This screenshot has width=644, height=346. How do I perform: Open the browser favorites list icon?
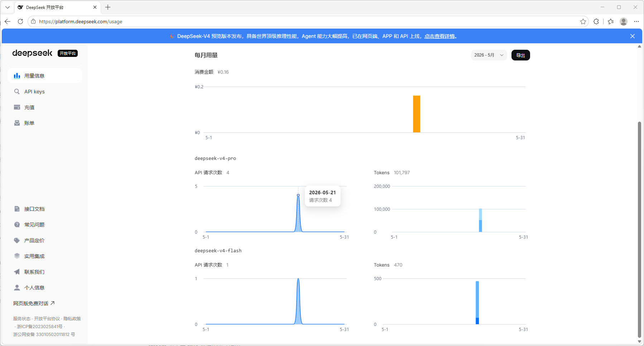tap(611, 21)
